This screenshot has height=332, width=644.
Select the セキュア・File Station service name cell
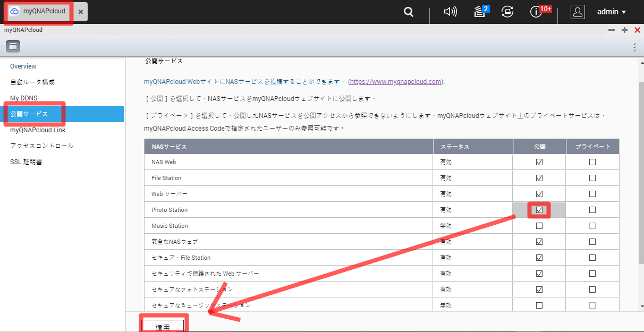pos(289,258)
